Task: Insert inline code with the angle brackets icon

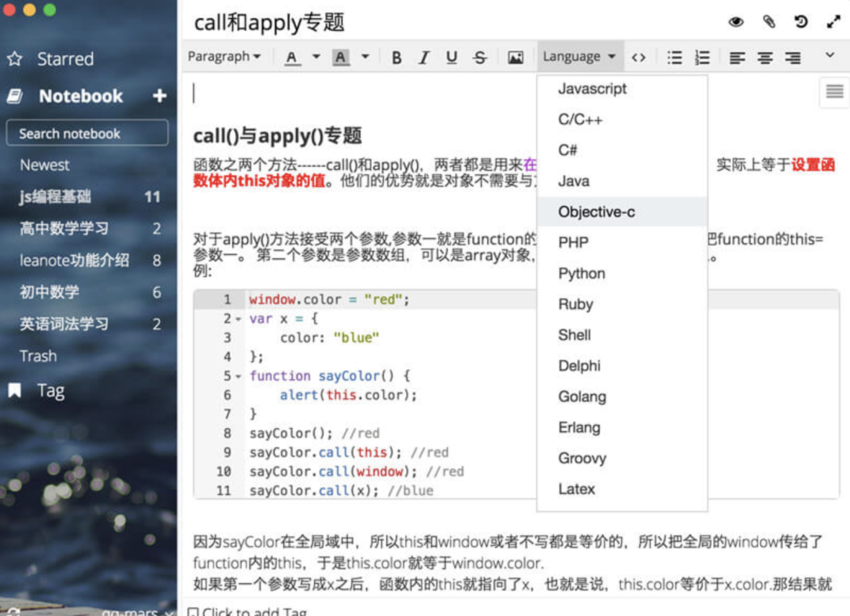Action: (x=638, y=57)
